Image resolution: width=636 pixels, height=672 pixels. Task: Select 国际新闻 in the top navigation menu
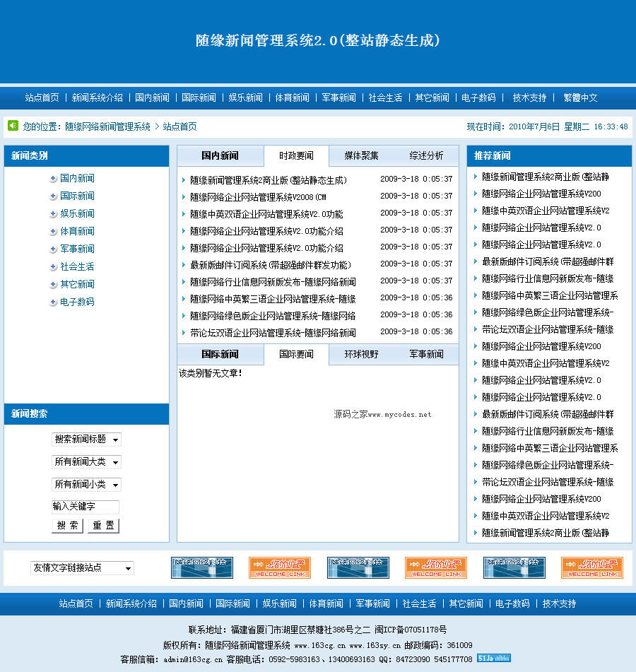(x=199, y=98)
